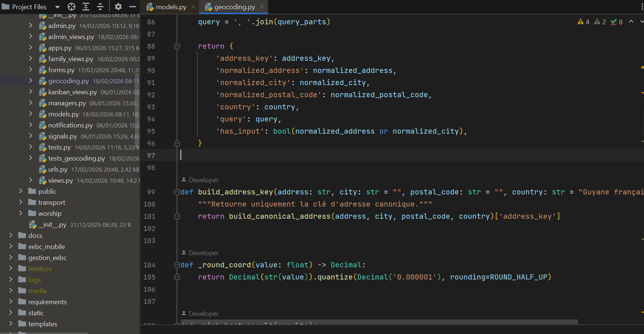The height and width of the screenshot is (334, 644).
Task: Click the Expand All icon in project toolbar
Action: 86,7
